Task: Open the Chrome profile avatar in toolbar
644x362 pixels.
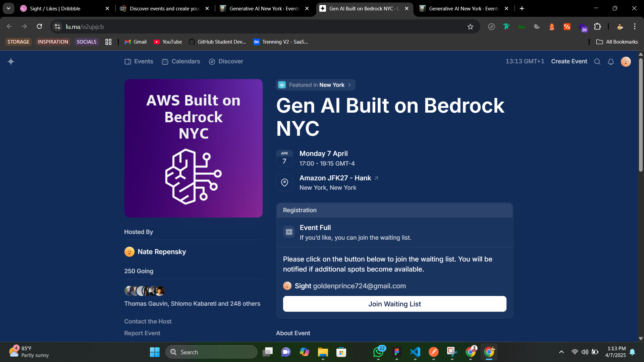Action: tap(620, 26)
